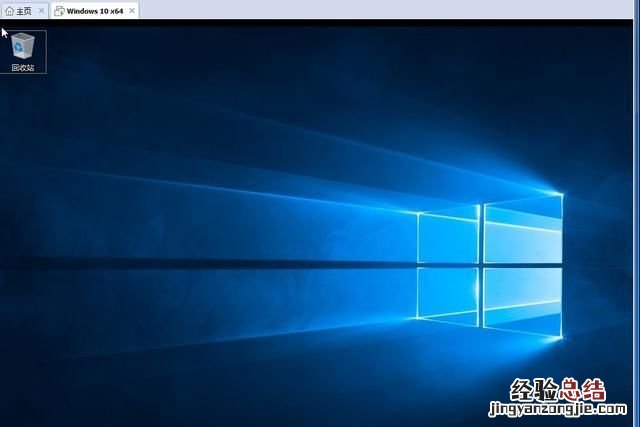This screenshot has height=427, width=640.
Task: Select the Windows 10 x64 tab title
Action: tap(95, 11)
